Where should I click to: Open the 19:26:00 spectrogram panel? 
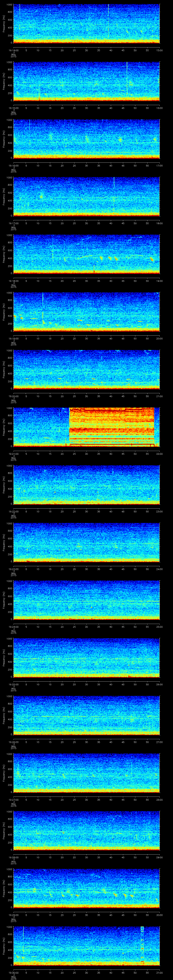tap(86, 715)
